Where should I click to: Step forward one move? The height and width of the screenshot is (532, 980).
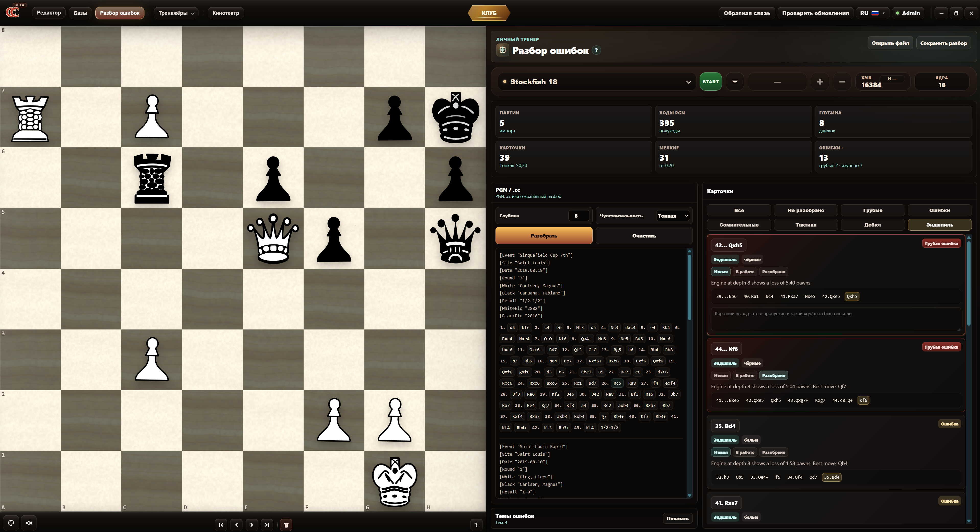point(251,525)
